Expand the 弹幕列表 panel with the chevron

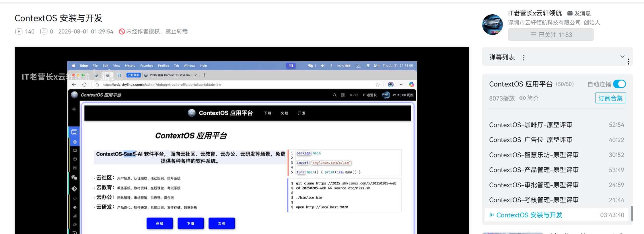(x=622, y=56)
